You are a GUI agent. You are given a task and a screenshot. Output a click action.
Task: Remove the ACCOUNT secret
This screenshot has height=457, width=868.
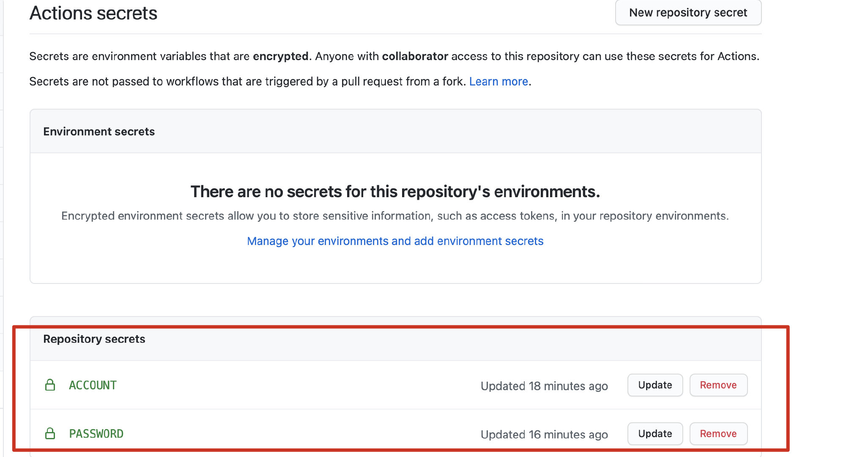coord(718,385)
